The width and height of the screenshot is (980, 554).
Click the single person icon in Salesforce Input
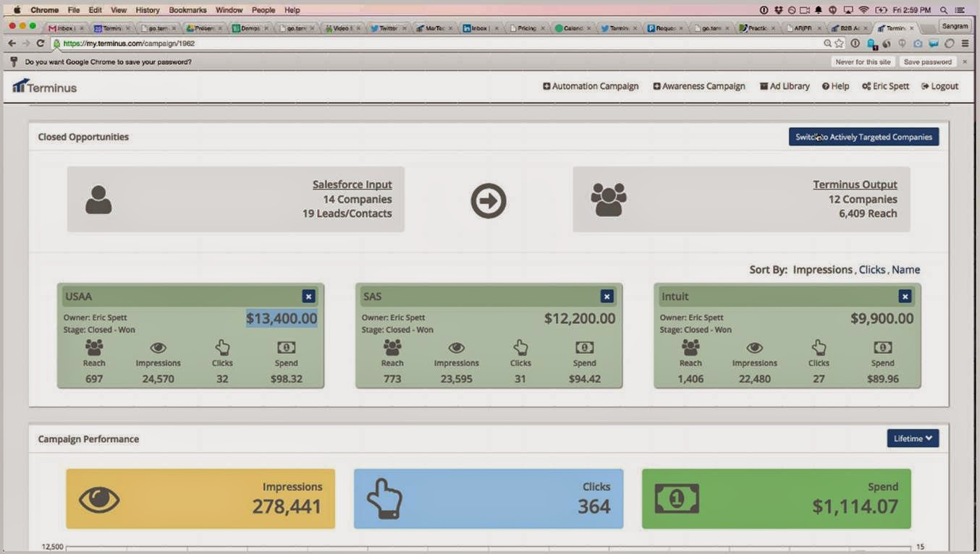(98, 200)
